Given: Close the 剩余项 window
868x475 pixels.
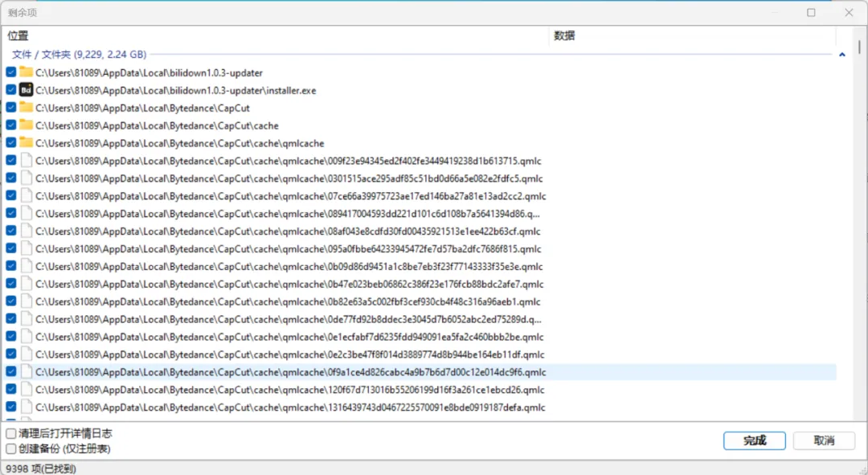Looking at the screenshot, I should (x=849, y=12).
